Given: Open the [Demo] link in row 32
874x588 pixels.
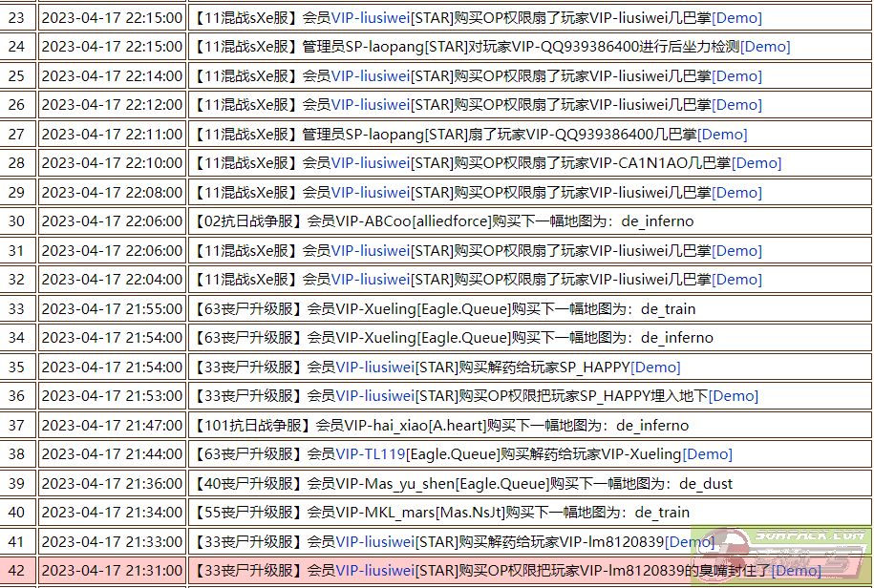Looking at the screenshot, I should 736,280.
